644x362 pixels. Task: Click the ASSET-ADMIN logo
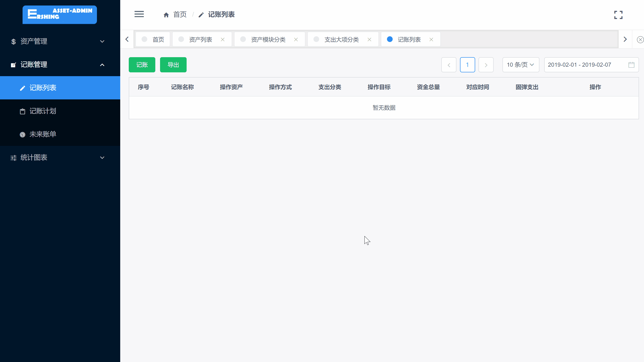point(60,14)
